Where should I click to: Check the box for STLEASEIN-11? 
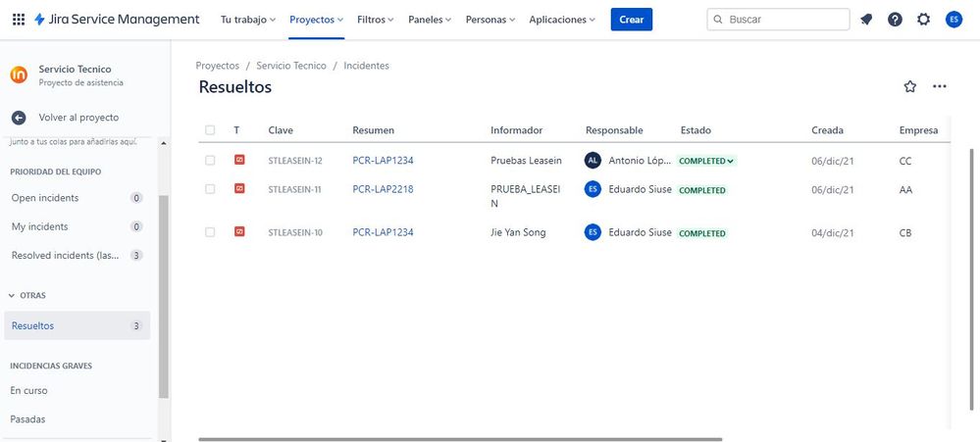click(210, 189)
